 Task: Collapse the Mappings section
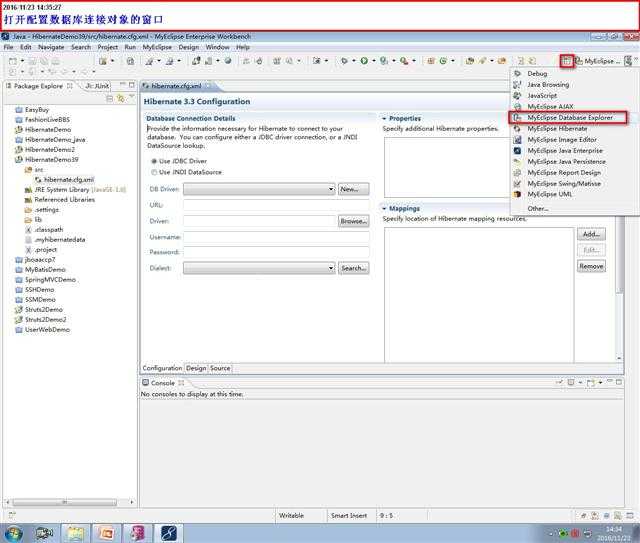[x=384, y=209]
